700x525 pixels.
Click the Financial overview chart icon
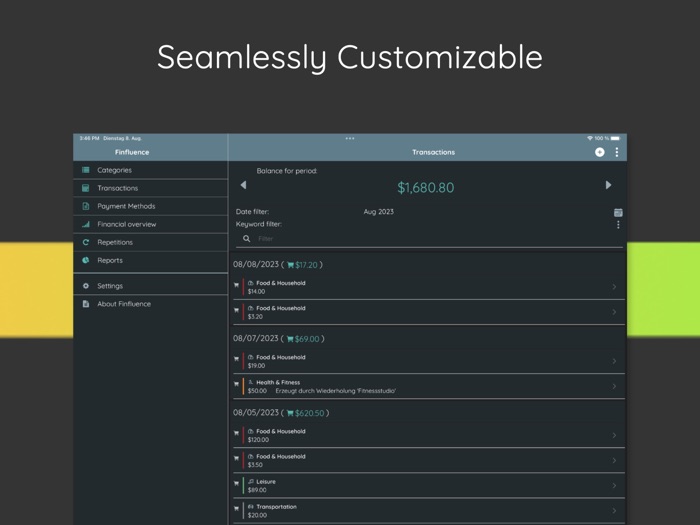(86, 224)
